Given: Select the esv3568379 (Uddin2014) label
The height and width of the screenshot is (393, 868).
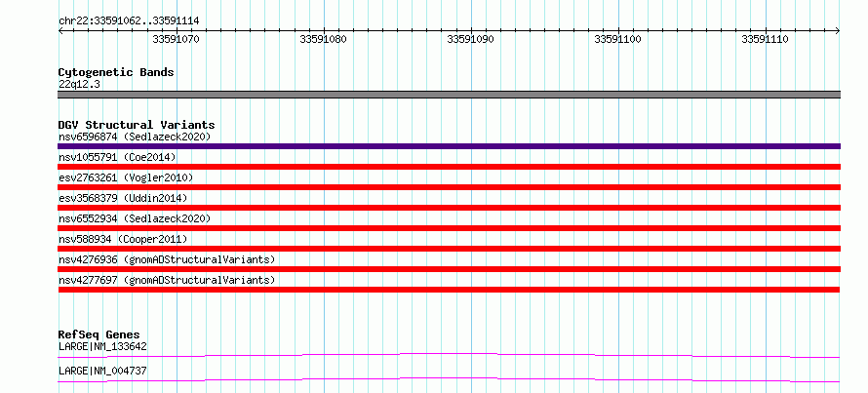Looking at the screenshot, I should click(x=123, y=198).
